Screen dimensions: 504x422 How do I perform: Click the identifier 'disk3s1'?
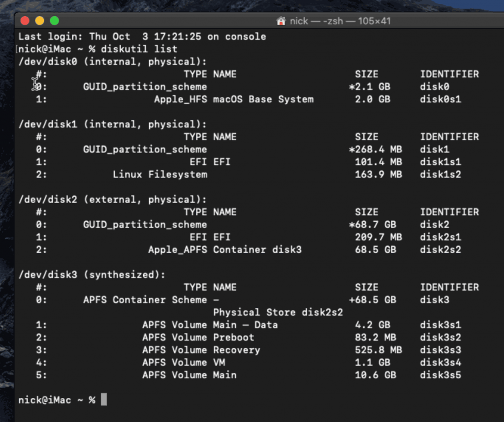coord(441,324)
